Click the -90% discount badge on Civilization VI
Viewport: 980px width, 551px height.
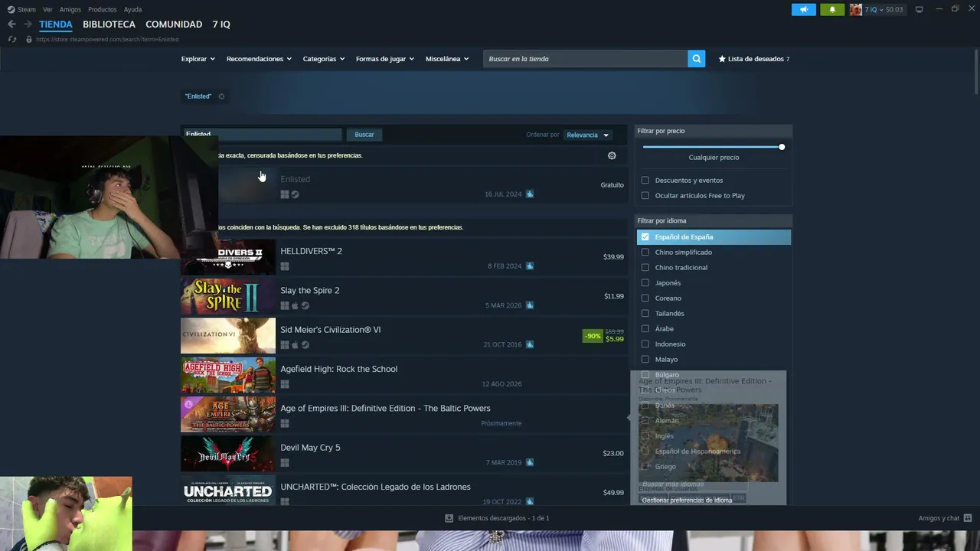(x=593, y=336)
